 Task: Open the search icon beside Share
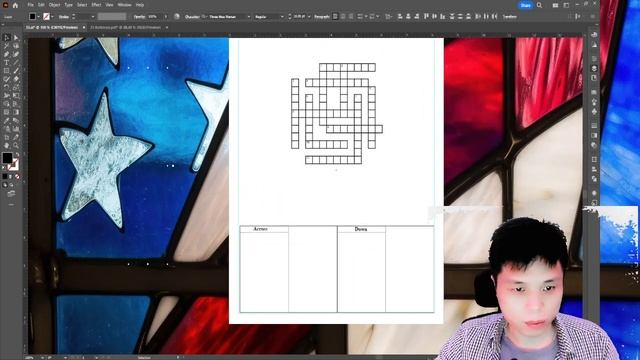tap(540, 5)
